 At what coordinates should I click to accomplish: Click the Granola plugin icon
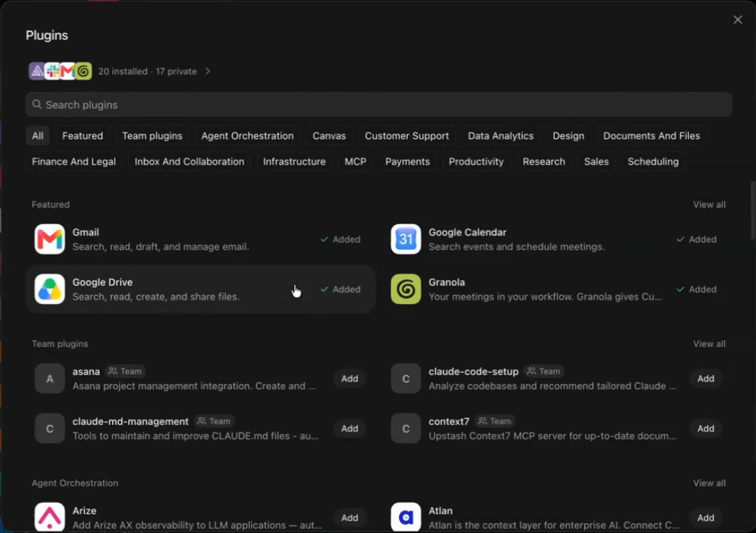click(x=405, y=289)
